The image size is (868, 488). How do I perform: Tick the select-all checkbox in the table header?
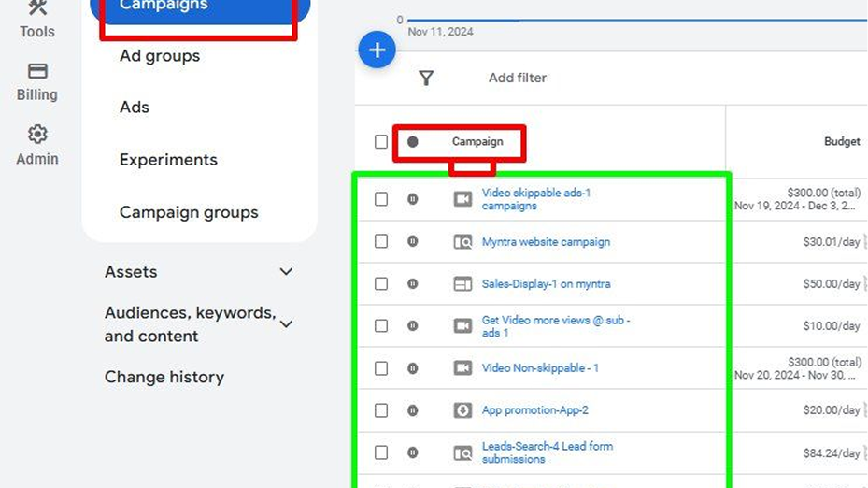click(381, 142)
